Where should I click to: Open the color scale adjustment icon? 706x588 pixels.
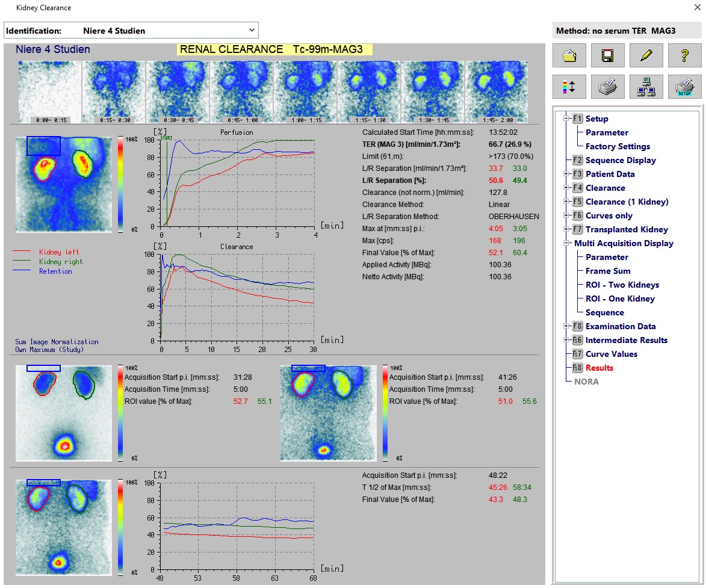pos(569,87)
